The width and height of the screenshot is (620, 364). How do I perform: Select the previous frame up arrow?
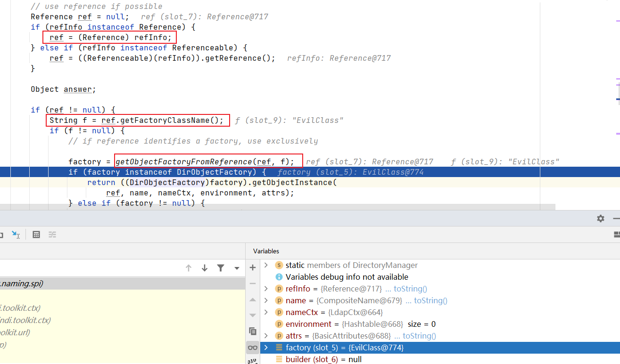189,268
